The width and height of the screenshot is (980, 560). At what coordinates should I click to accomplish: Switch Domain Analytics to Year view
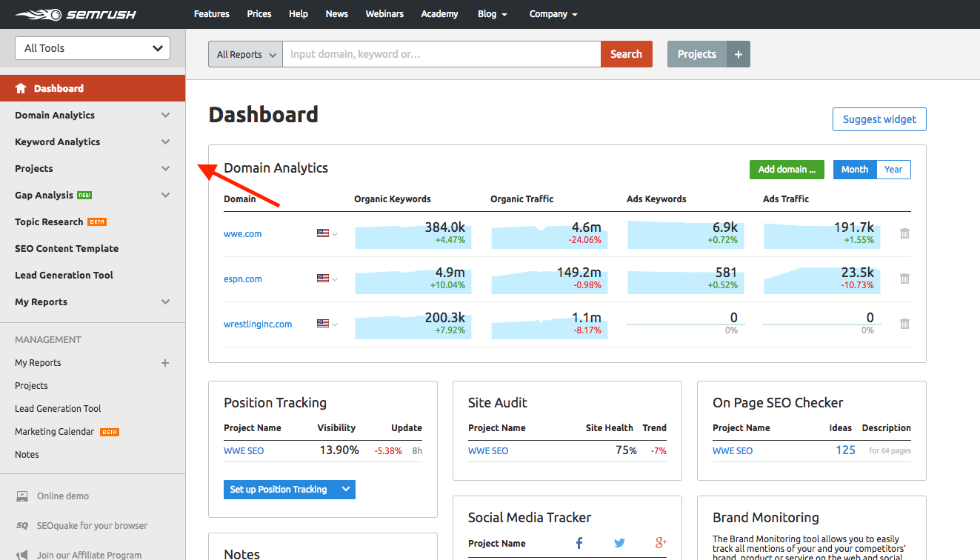coord(893,170)
